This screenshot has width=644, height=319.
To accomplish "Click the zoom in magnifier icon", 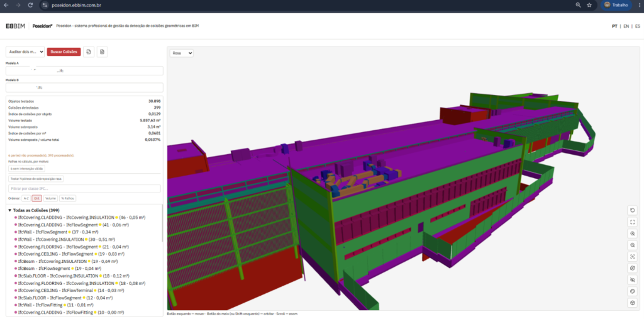I will point(633,233).
